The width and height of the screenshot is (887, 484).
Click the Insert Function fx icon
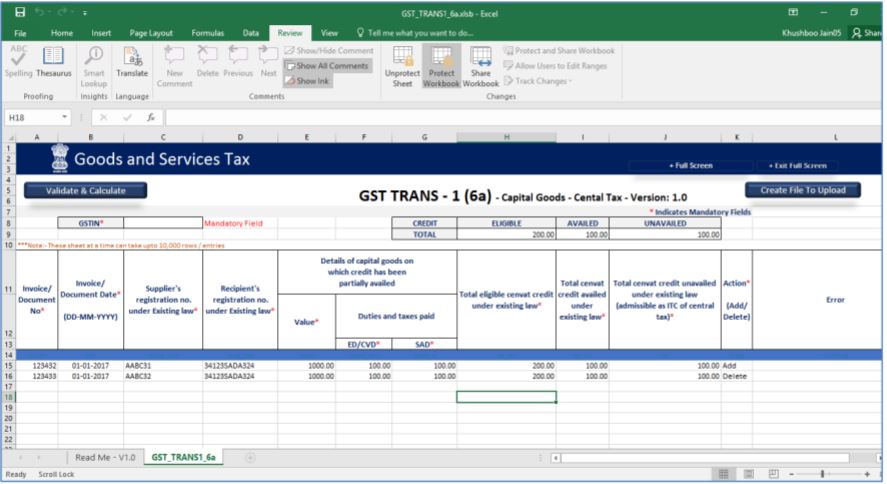[150, 117]
